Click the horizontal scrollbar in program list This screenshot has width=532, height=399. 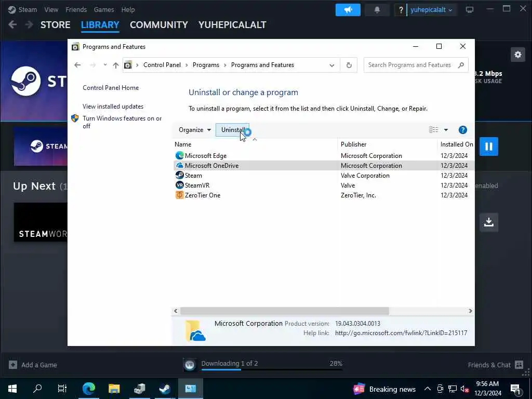(x=285, y=311)
